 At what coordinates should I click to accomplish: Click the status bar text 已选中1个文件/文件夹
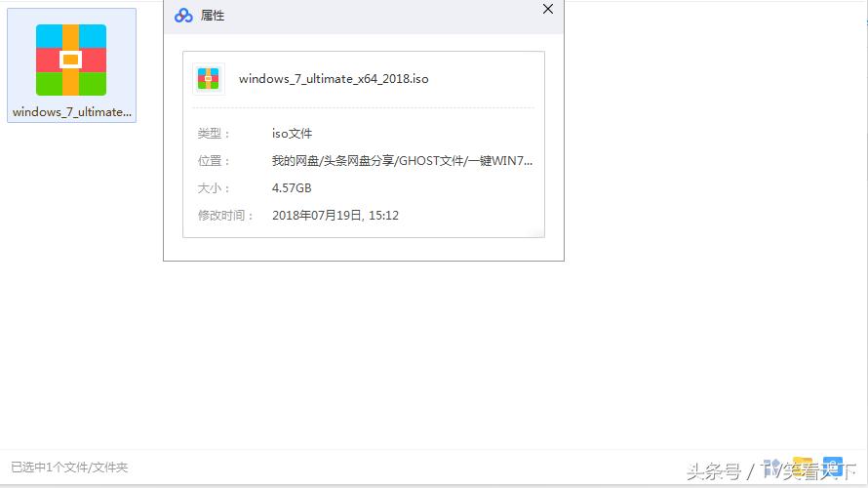coord(69,467)
